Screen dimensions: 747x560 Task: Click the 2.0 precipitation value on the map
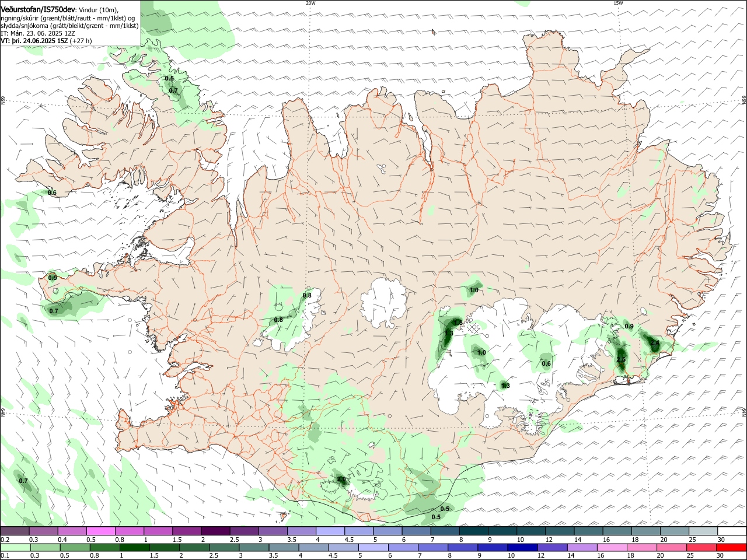tap(341, 480)
